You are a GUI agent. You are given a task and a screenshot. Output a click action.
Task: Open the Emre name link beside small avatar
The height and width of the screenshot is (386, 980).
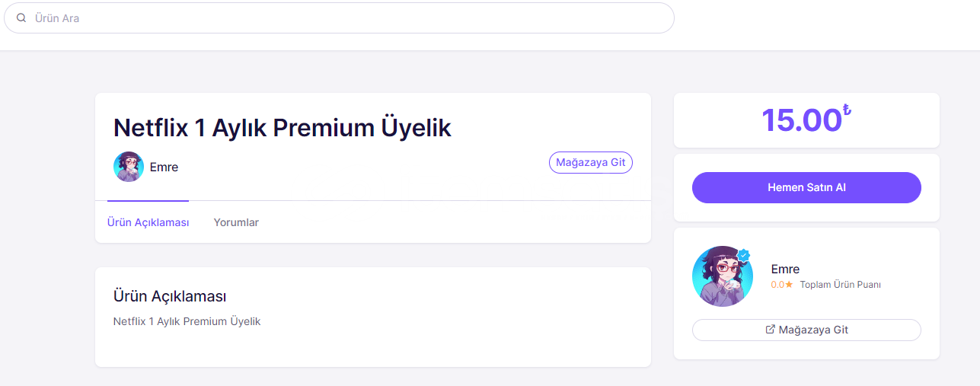tap(164, 167)
